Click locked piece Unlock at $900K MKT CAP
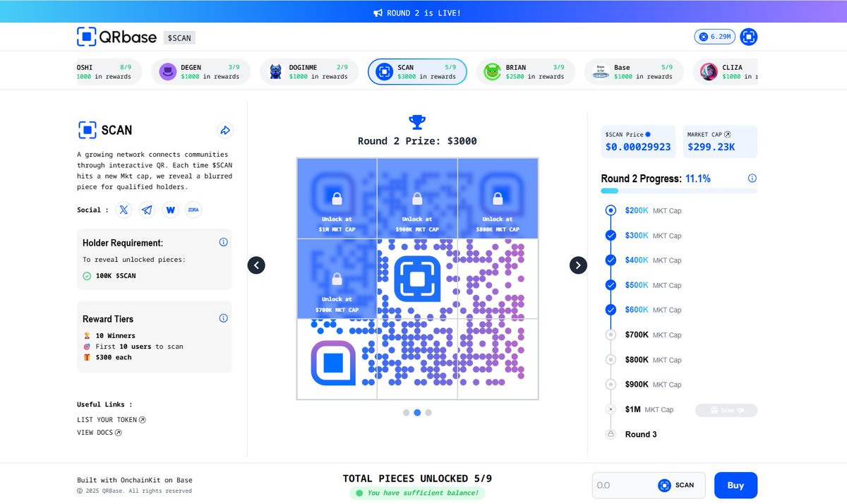Image resolution: width=847 pixels, height=504 pixels. 417,198
